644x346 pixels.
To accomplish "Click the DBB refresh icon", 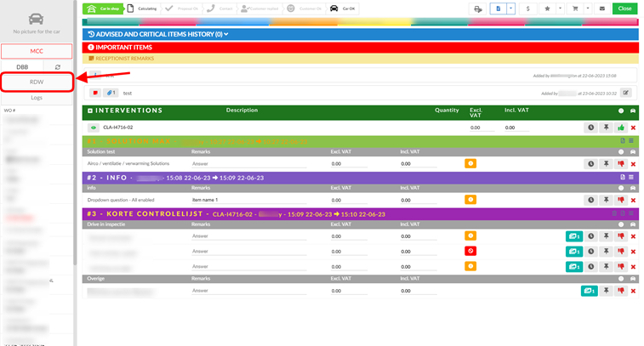I will pos(58,67).
